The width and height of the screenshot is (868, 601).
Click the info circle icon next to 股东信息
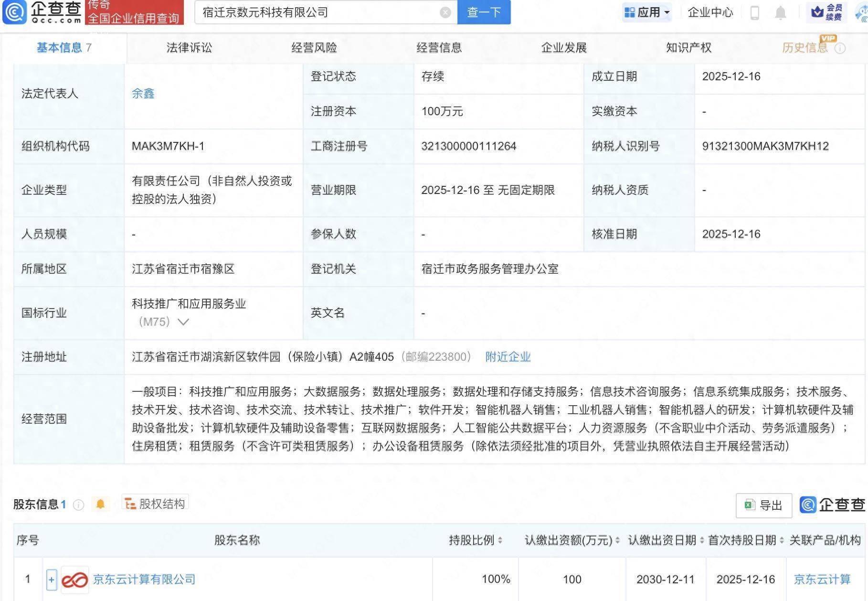[78, 504]
